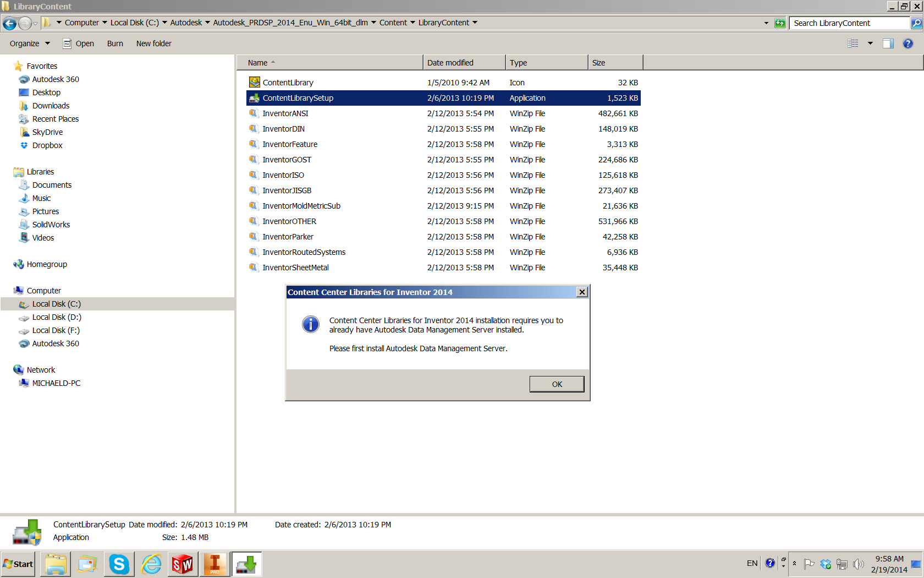The height and width of the screenshot is (578, 924).
Task: Open Internet Explorer from the taskbar
Action: point(151,564)
